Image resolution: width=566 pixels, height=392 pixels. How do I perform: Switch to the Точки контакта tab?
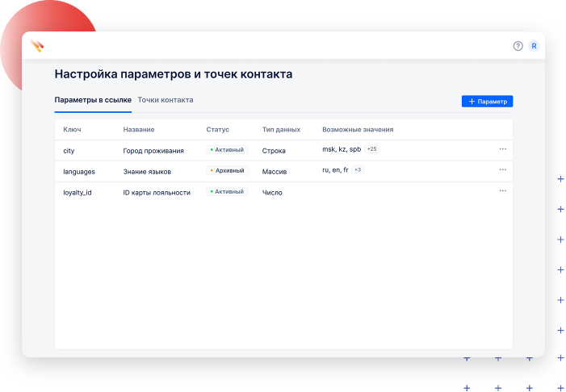[166, 101]
